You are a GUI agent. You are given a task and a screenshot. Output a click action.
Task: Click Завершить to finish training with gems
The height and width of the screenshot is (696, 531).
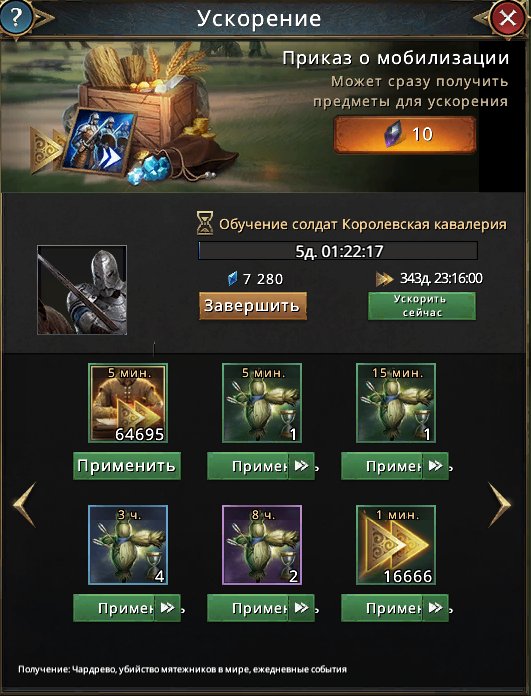coord(252,305)
